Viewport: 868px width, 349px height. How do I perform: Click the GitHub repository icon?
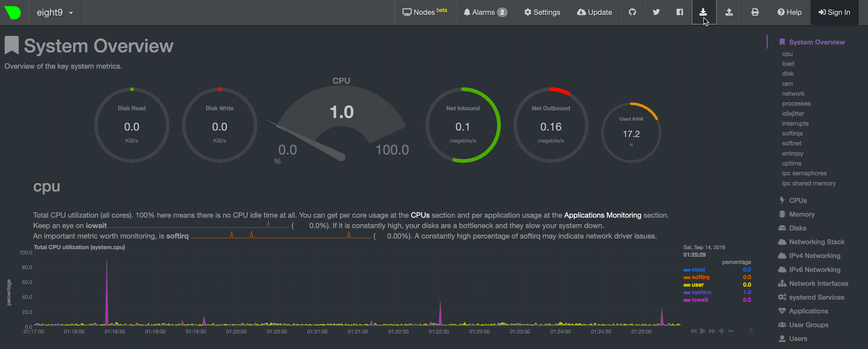pyautogui.click(x=632, y=12)
